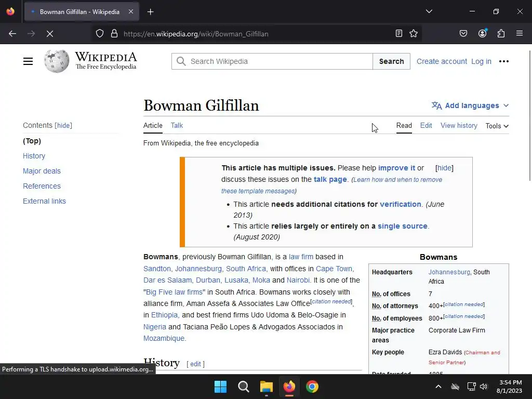
Task: List all tabs dropdown arrow
Action: [429, 11]
